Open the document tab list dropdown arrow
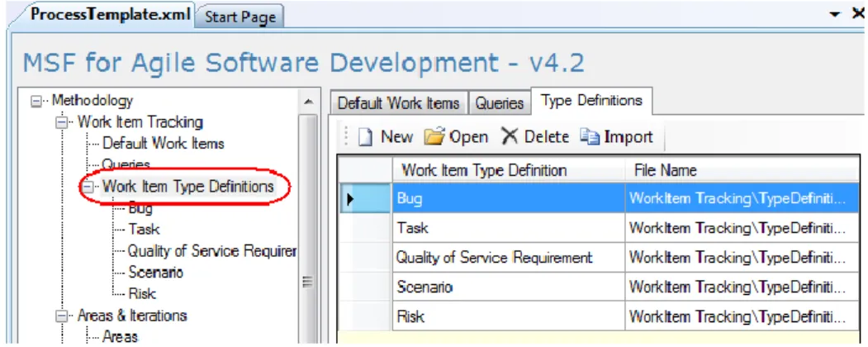The height and width of the screenshot is (347, 868). (835, 14)
